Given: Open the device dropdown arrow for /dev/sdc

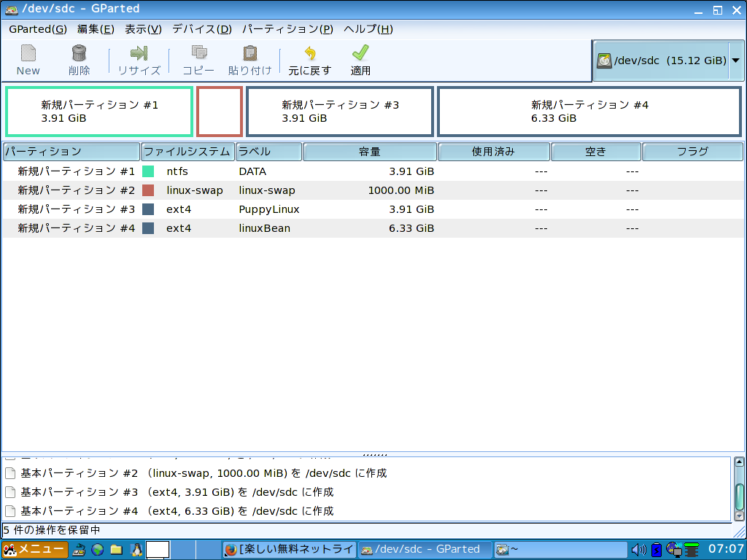Looking at the screenshot, I should click(x=735, y=61).
